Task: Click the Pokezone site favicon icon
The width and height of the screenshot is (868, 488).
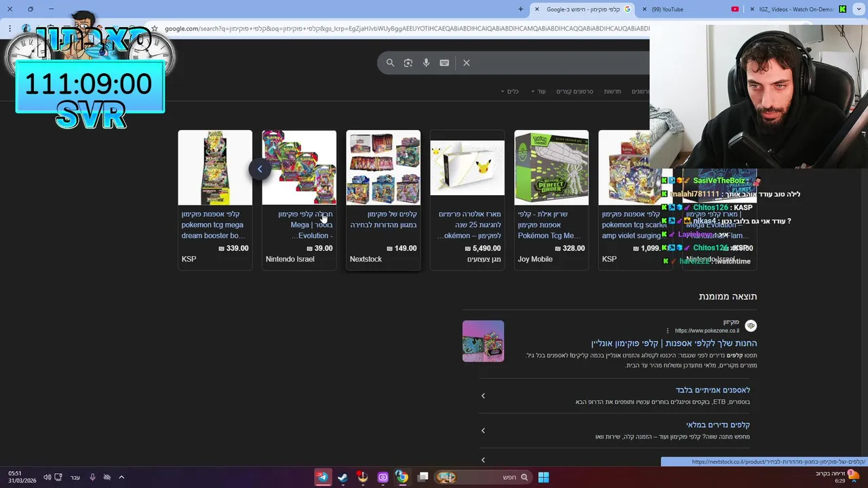Action: 751,326
